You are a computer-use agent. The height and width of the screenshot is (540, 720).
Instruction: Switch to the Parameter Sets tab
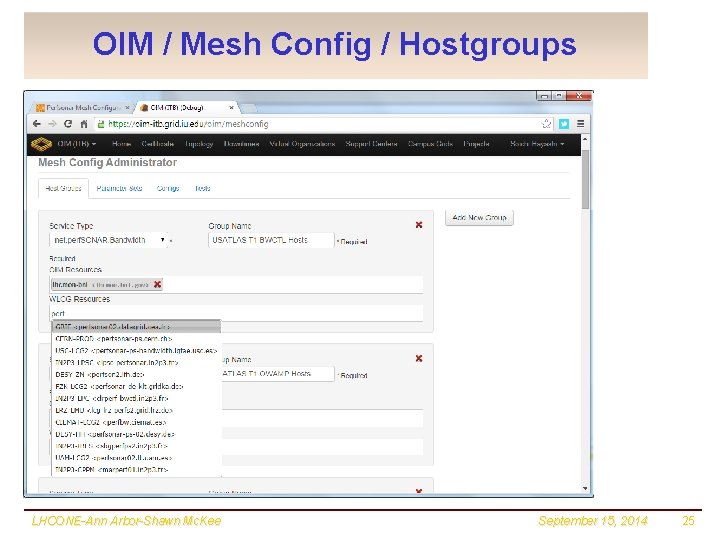tap(119, 188)
